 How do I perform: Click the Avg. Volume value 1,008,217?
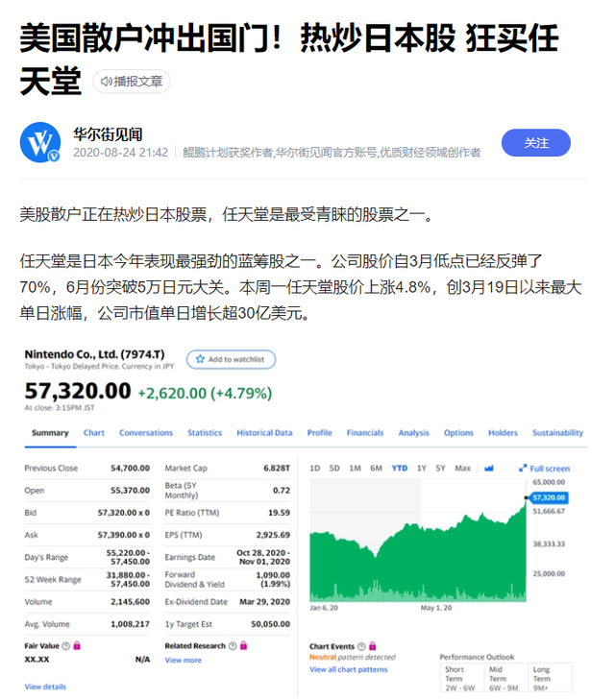[130, 624]
